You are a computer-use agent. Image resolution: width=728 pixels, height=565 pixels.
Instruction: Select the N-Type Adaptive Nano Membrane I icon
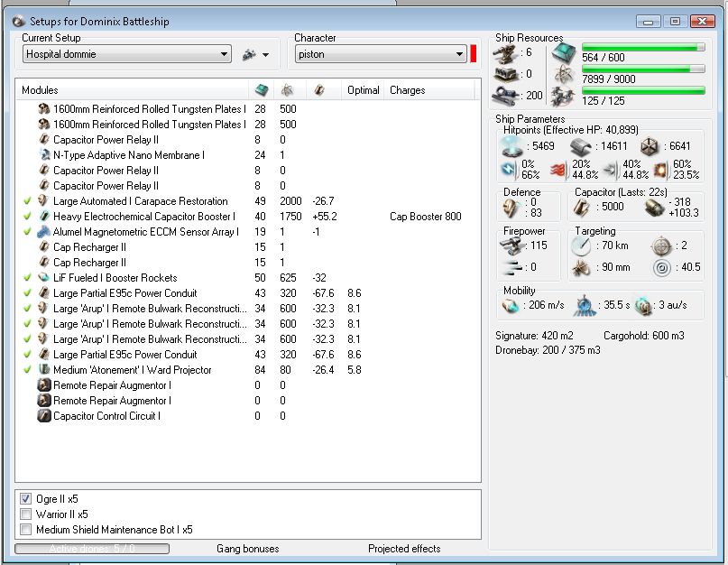click(x=44, y=154)
